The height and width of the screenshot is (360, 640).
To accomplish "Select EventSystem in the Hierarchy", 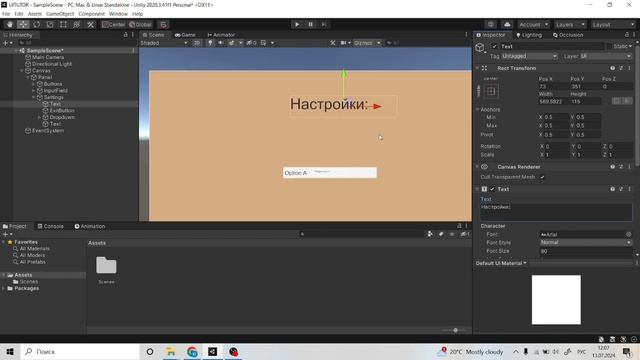I will point(48,131).
